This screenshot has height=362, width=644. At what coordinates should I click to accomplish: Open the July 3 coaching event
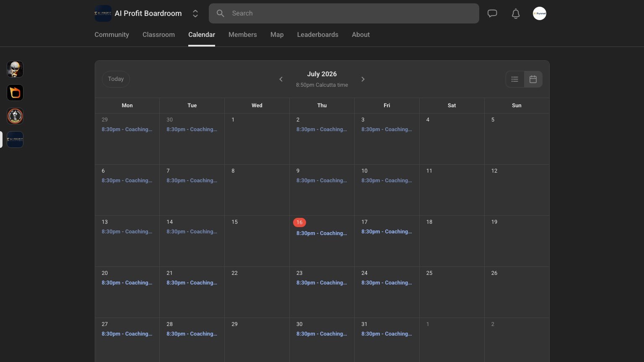pyautogui.click(x=387, y=129)
